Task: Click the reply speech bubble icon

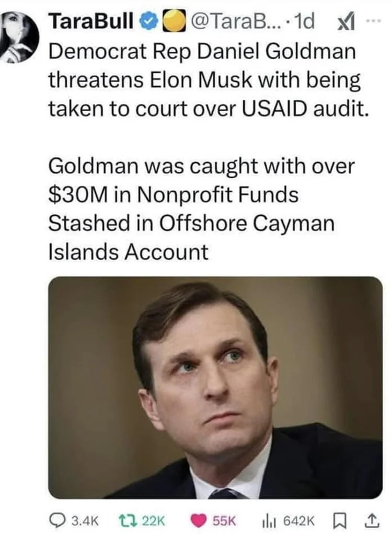Action: tap(55, 520)
